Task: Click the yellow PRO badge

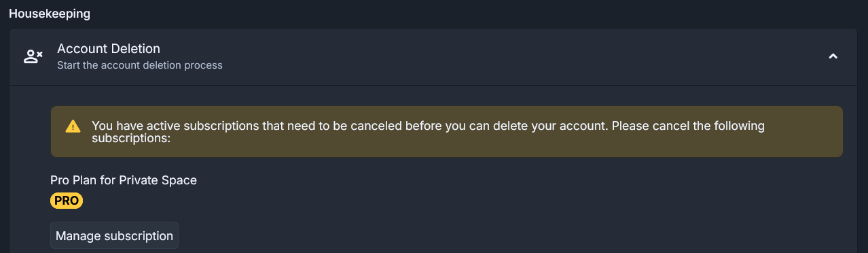Action: click(67, 201)
